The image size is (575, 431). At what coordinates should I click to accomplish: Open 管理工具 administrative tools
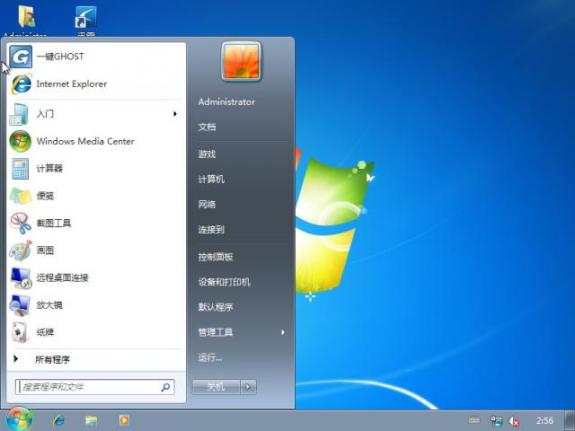[x=215, y=332]
